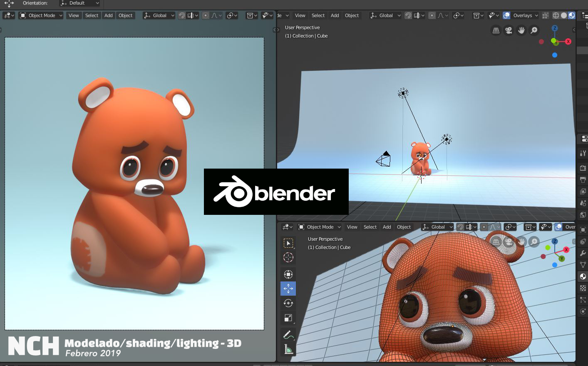Toggle proportional editing in left viewport header

[x=206, y=15]
